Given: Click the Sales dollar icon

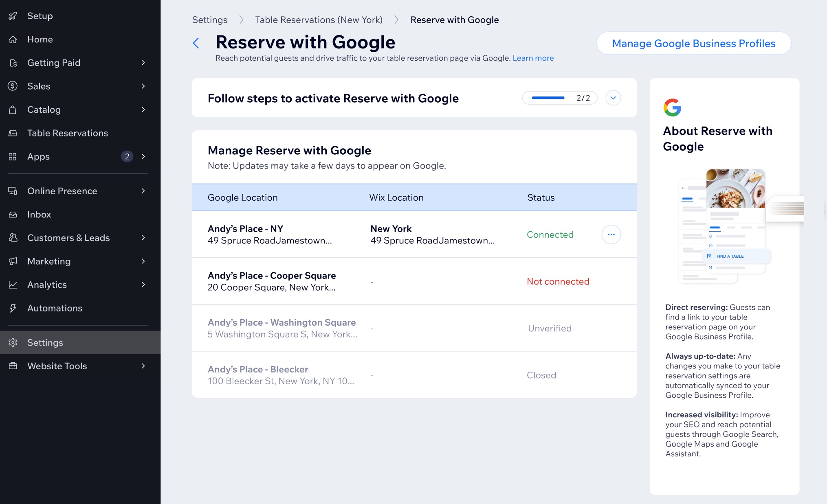Looking at the screenshot, I should pyautogui.click(x=13, y=86).
